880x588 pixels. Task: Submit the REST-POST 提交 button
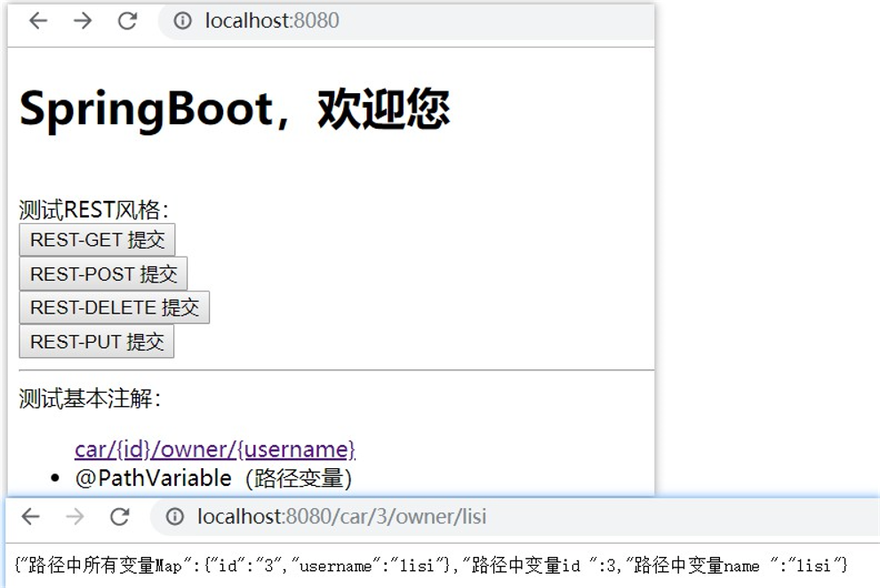point(103,274)
